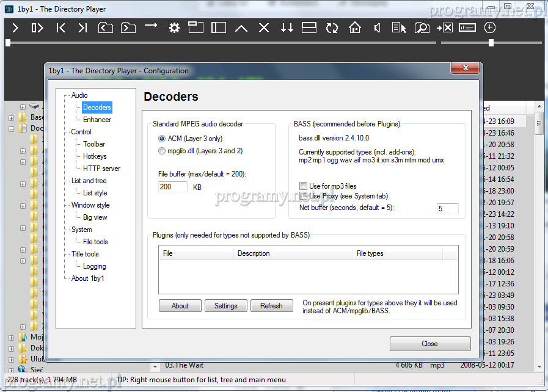Screen dimensions: 548x392
Task: Toggle Use Proxy checkbox
Action: coord(303,196)
